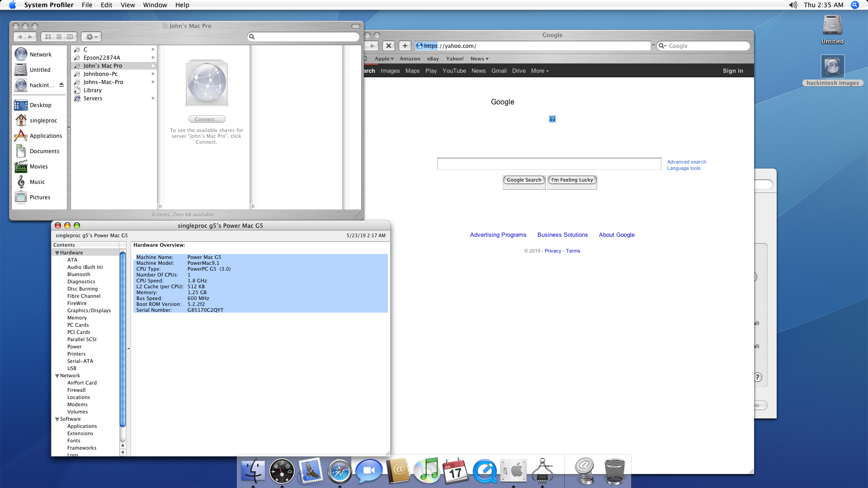The height and width of the screenshot is (488, 868).
Task: Select Untitled hard drive on desktop
Action: 832,29
